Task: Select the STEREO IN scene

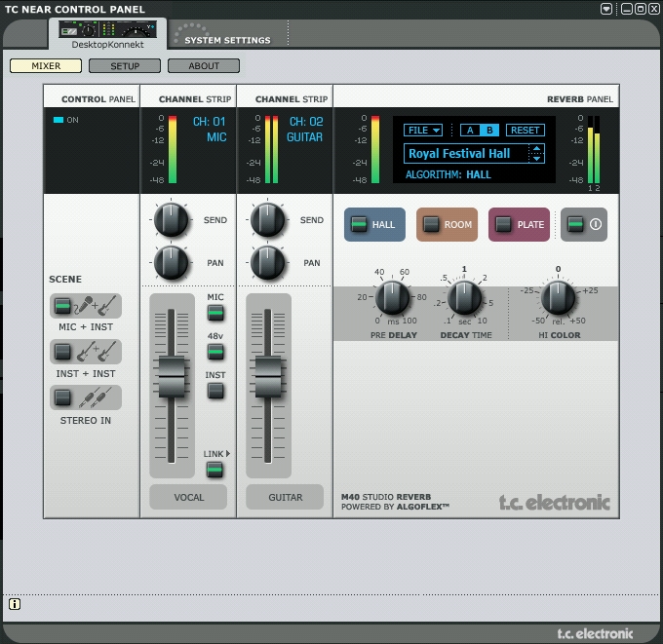Action: (x=62, y=398)
